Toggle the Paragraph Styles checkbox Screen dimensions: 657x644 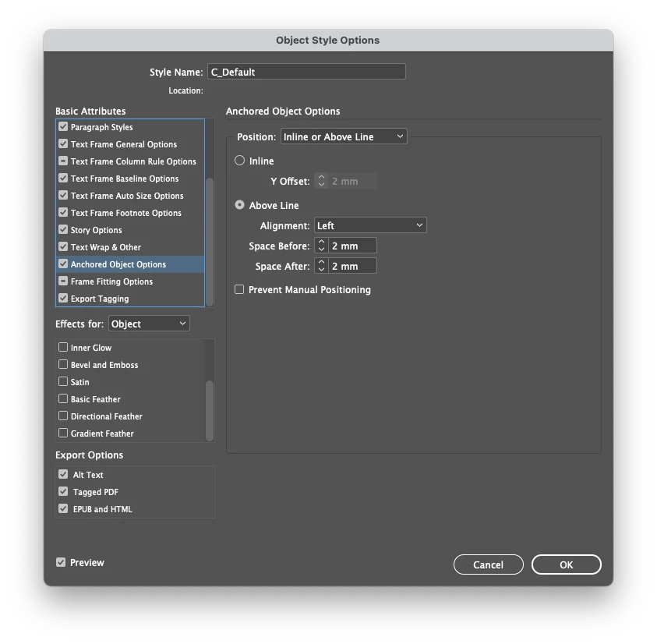pyautogui.click(x=63, y=126)
